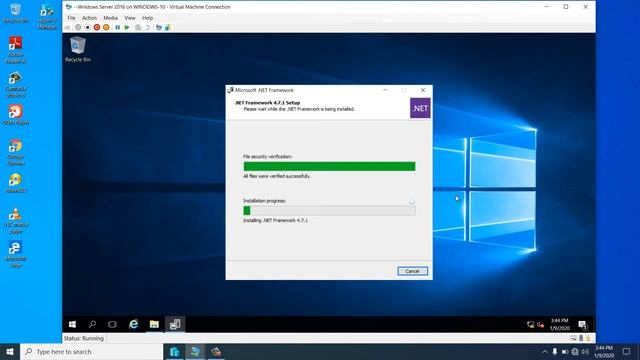The height and width of the screenshot is (360, 640).
Task: Click the Hyper-V Manager host taskbar button
Action: pos(174,351)
